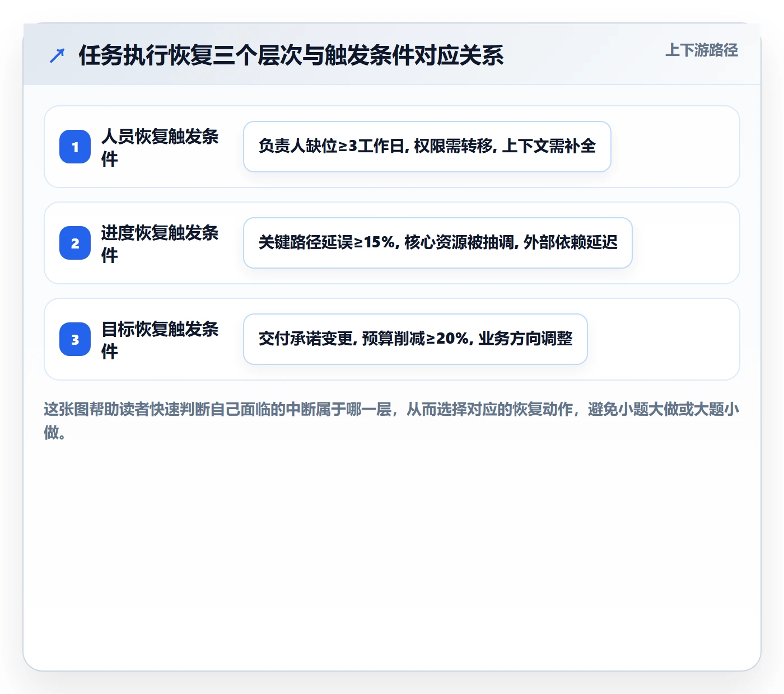Click the caption starting with 这张图帮助读者
This screenshot has width=784, height=694.
click(391, 420)
